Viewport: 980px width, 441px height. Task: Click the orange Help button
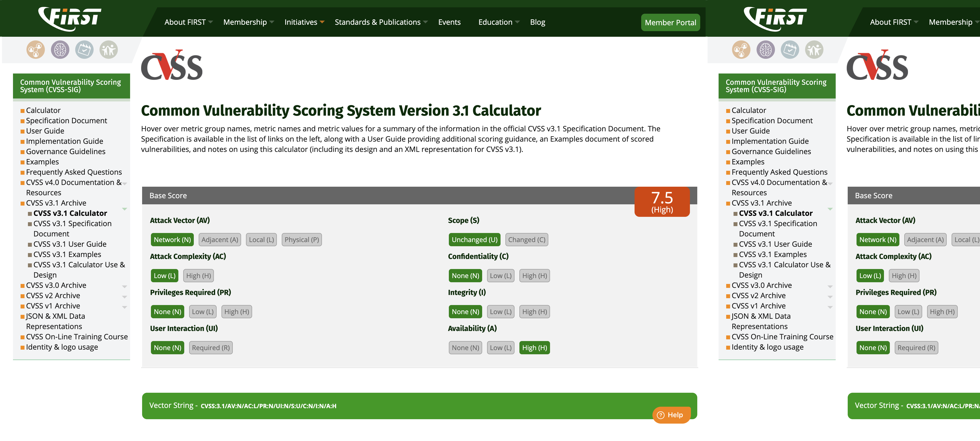point(671,415)
